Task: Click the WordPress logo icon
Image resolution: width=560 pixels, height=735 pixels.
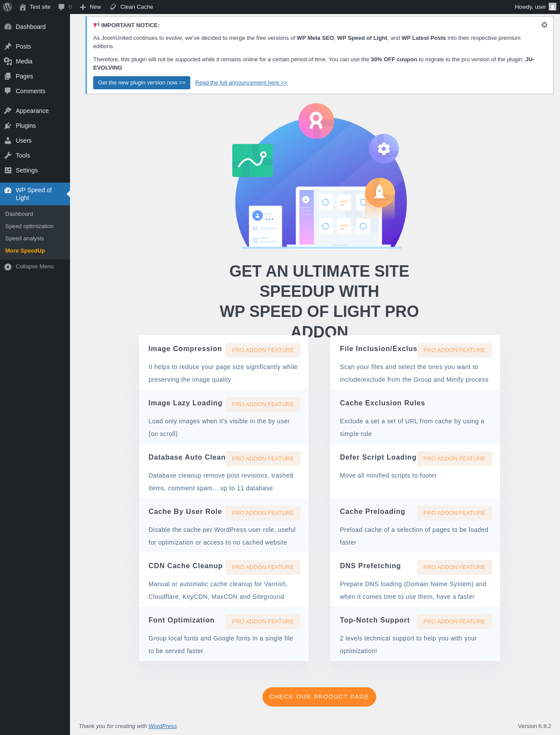Action: click(x=7, y=7)
